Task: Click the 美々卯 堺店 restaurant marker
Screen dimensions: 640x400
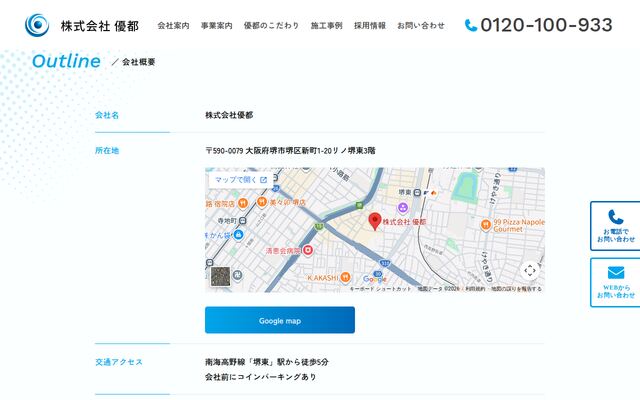Action: coord(262,202)
